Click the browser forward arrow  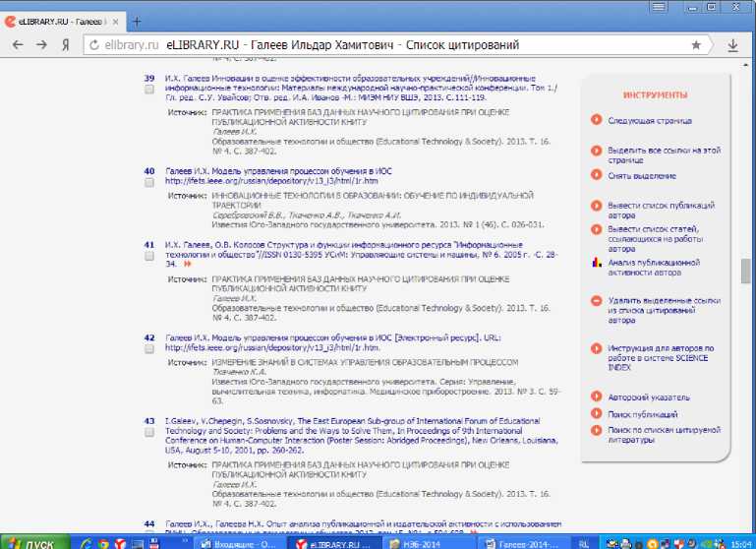[x=40, y=44]
